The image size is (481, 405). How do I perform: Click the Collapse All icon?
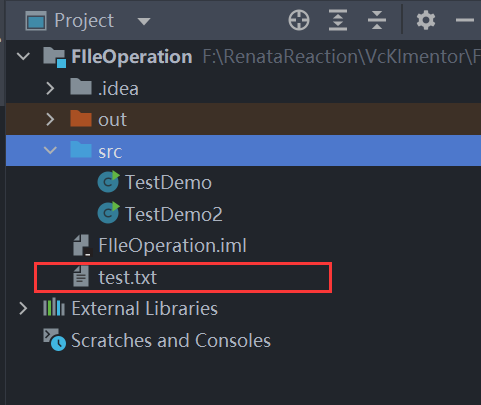377,20
